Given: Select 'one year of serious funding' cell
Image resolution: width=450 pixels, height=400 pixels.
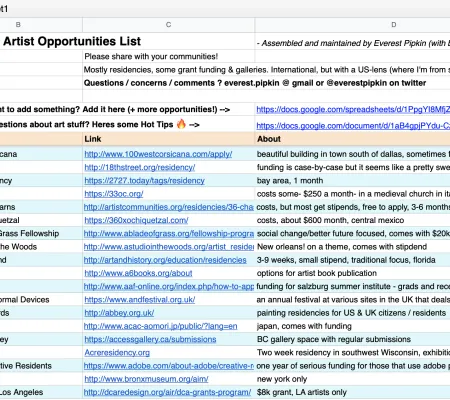Looking at the screenshot, I should point(352,366).
